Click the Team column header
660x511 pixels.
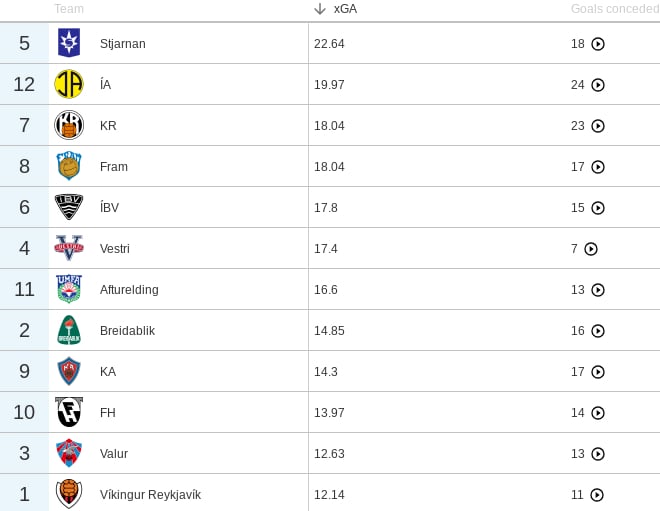pos(69,9)
